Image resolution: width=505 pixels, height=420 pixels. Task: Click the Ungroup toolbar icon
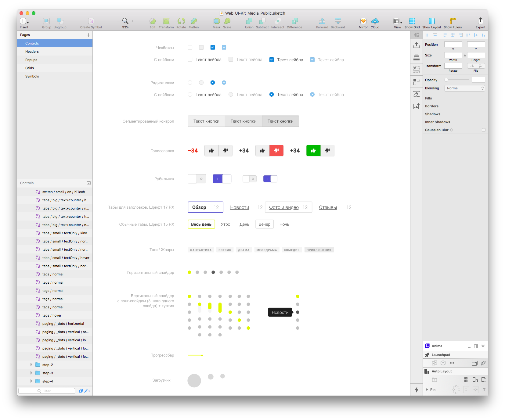point(60,21)
